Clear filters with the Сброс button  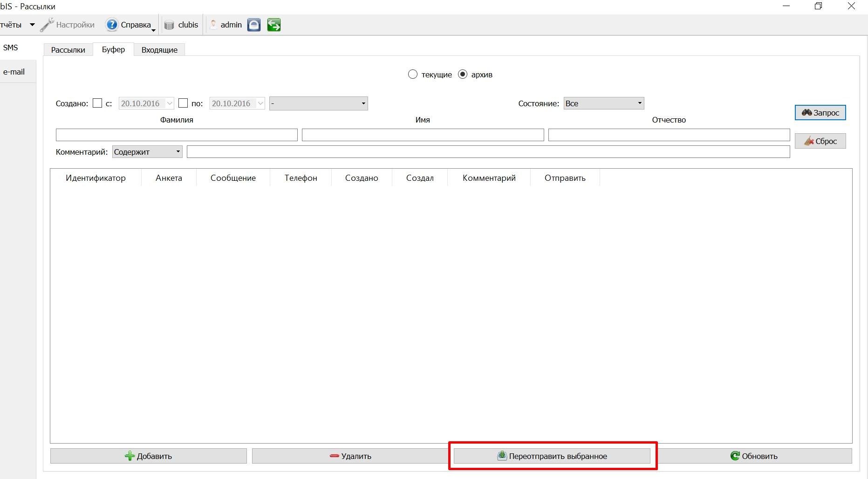click(x=820, y=141)
